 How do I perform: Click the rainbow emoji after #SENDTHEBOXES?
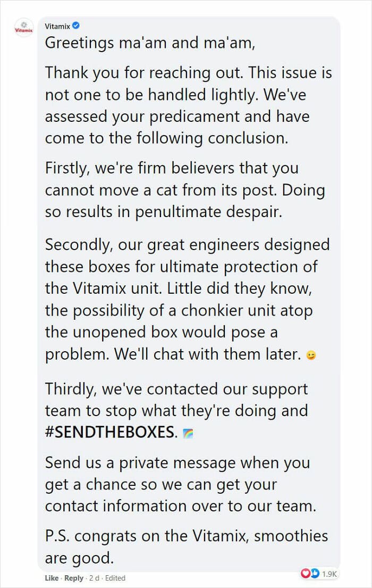point(187,433)
